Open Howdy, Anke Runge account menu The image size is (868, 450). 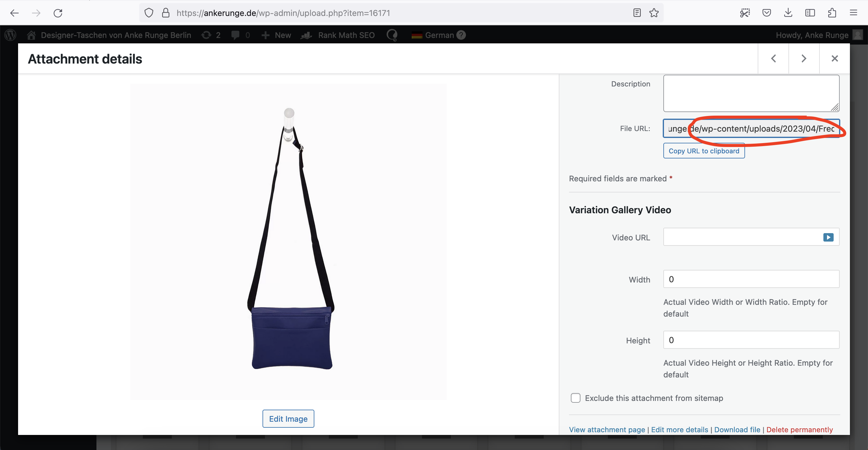[x=812, y=35]
